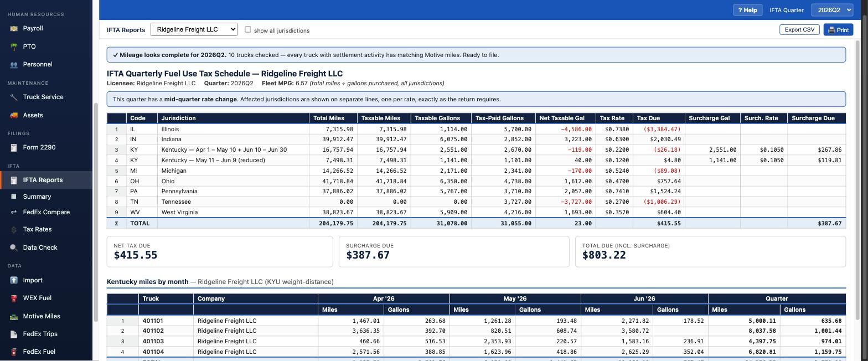The image size is (868, 361).
Task: Open the FedEx Compare page
Action: 46,212
